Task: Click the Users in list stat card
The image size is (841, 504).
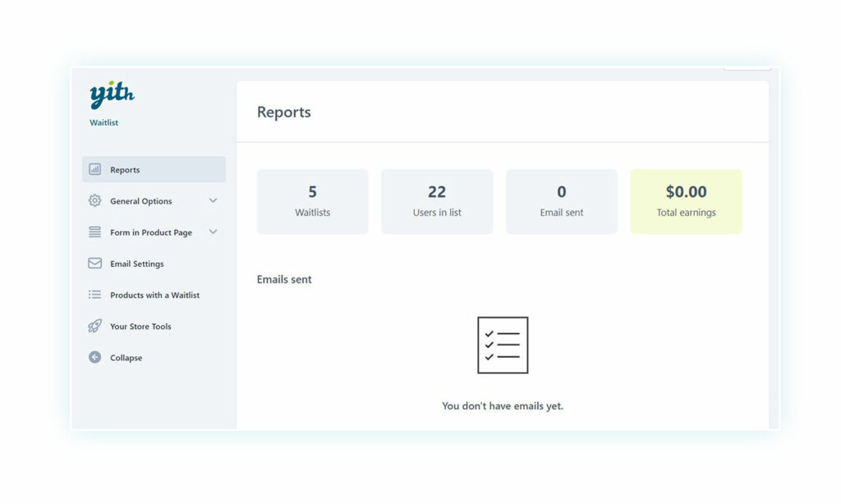Action: point(437,200)
